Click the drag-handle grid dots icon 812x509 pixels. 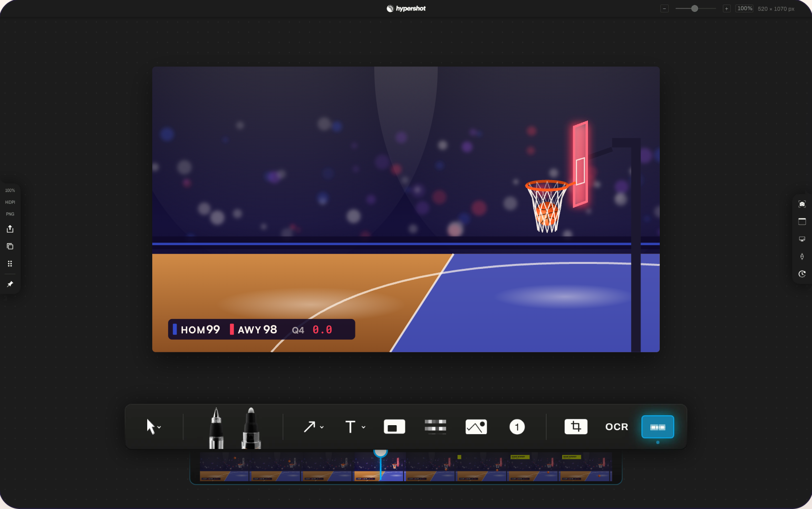10,264
